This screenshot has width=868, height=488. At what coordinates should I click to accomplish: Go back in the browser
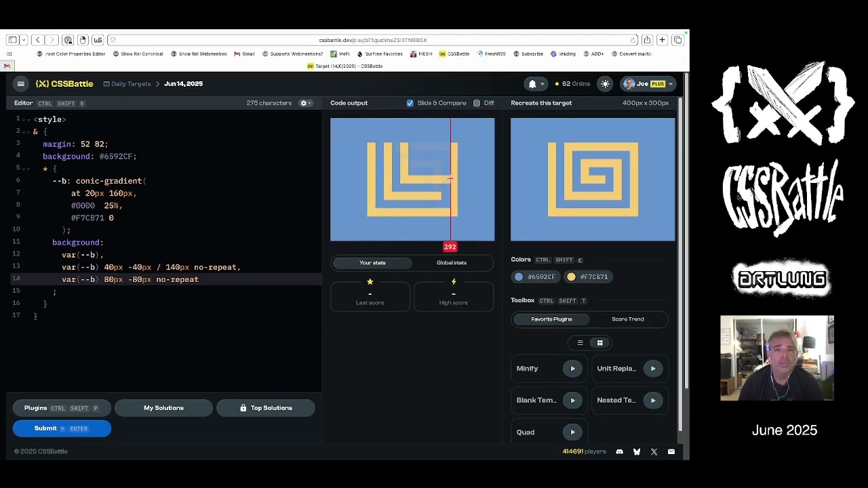click(38, 40)
